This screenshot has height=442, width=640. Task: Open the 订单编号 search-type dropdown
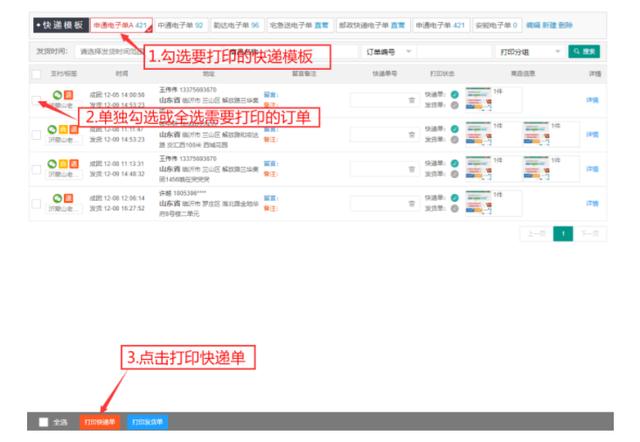click(x=389, y=52)
